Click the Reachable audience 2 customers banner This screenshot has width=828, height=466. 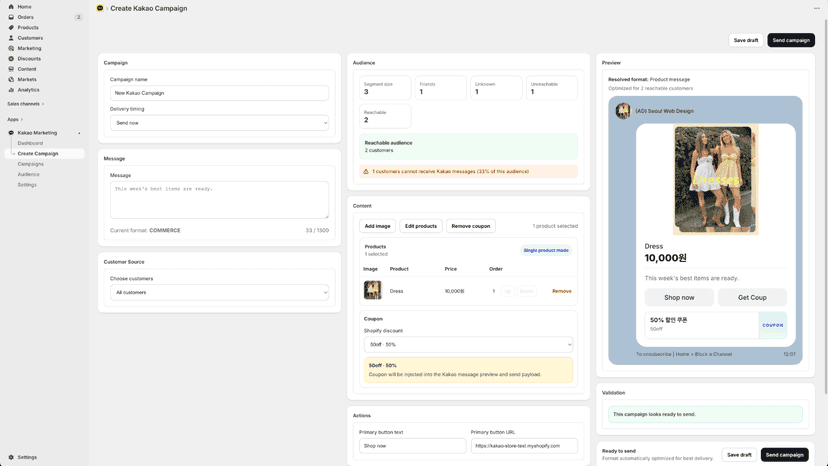coord(468,146)
